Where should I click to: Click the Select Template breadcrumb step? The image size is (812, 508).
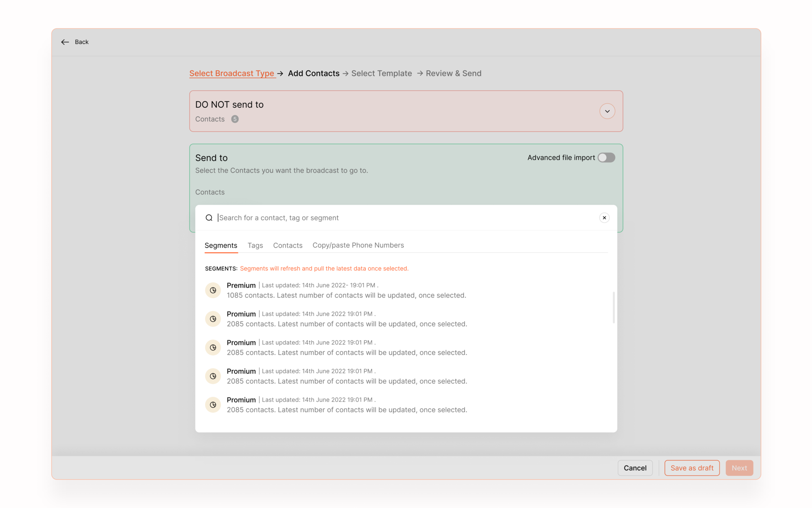[382, 73]
